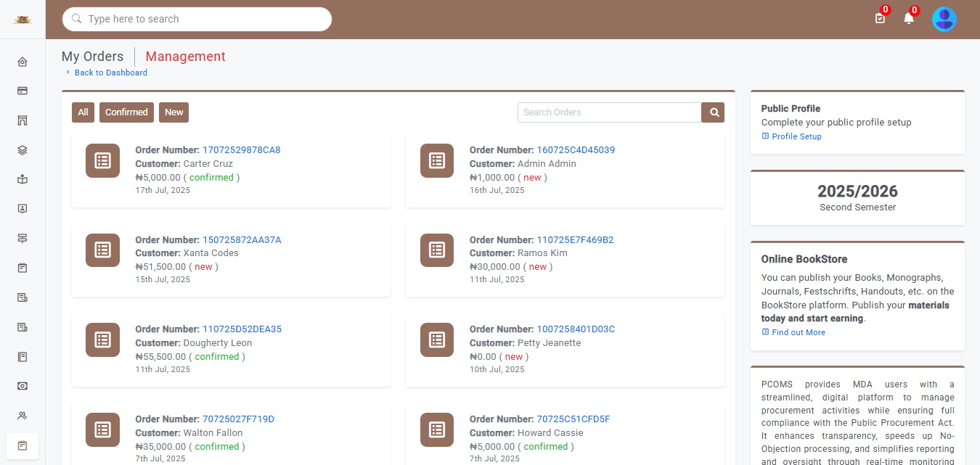Go Back to Dashboard

[110, 73]
